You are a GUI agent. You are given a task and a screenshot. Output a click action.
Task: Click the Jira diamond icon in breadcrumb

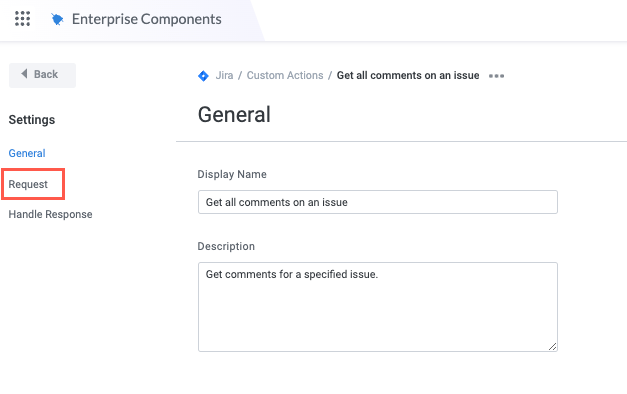tap(203, 76)
